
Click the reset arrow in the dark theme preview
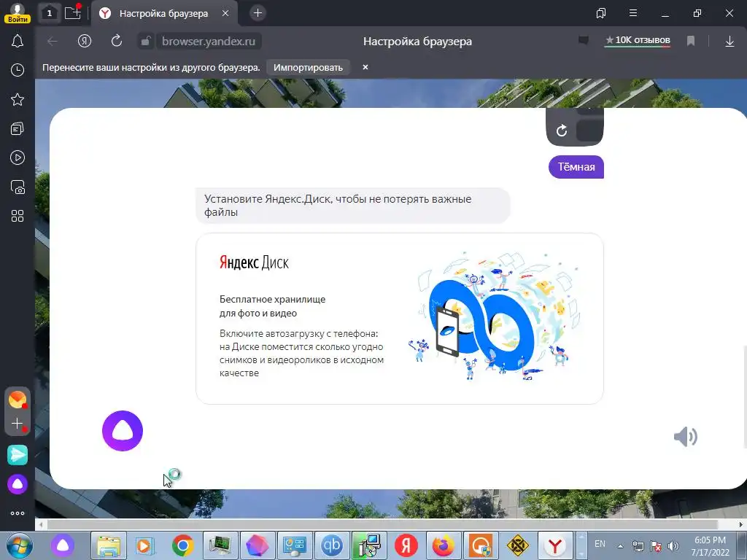[x=562, y=130]
